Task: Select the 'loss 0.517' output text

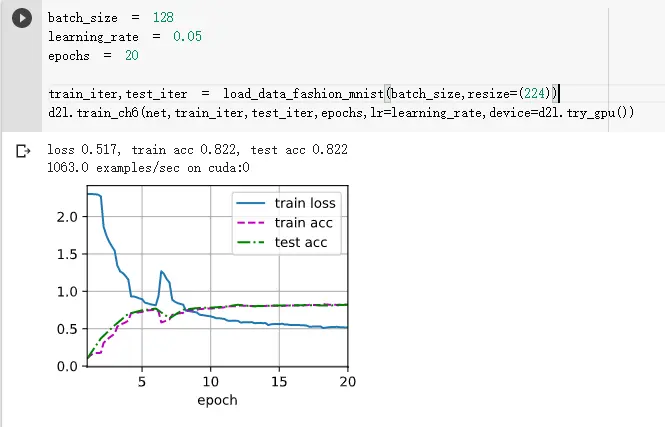Action: (81, 149)
